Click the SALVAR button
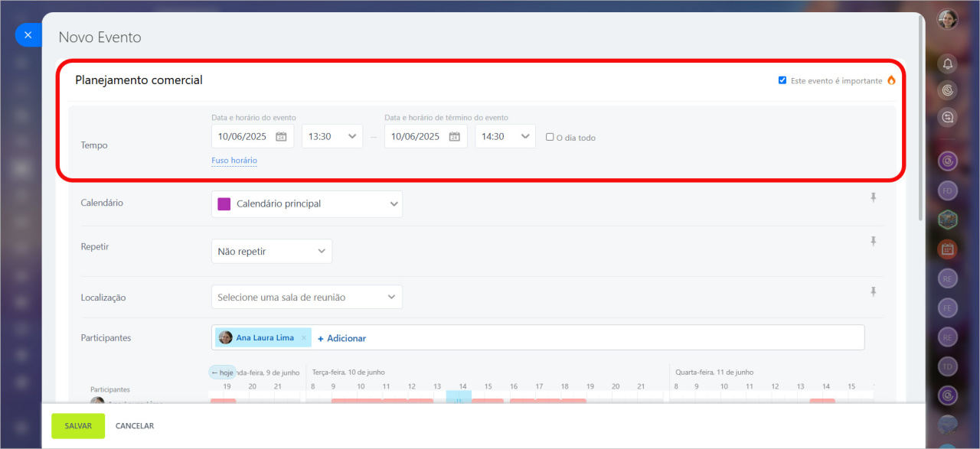Viewport: 980px width, 449px height. pos(78,426)
